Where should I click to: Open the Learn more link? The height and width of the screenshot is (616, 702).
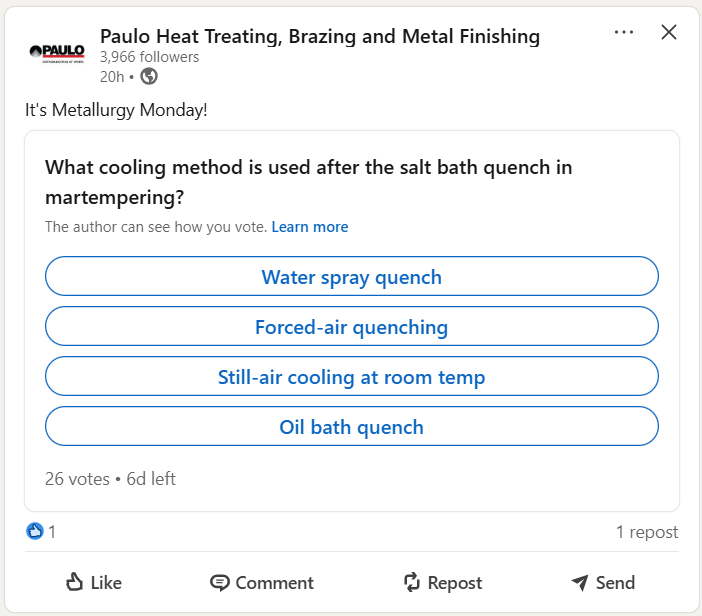tap(310, 227)
